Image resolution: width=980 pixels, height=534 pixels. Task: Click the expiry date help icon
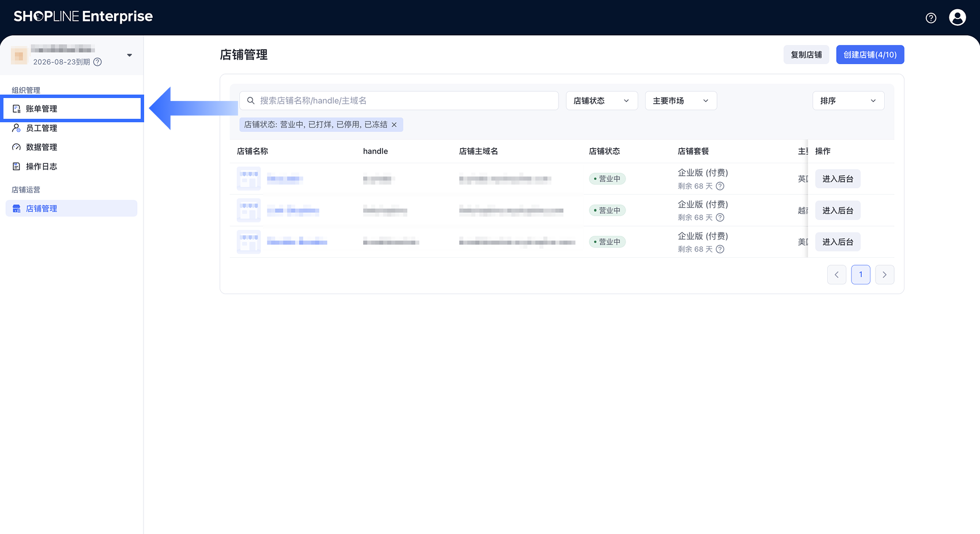[97, 62]
